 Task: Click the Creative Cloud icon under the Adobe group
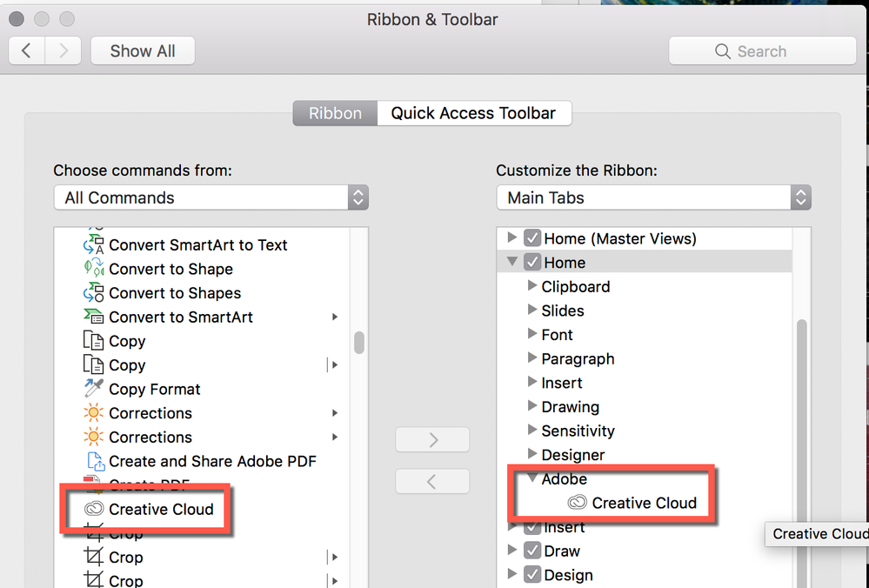(x=577, y=503)
